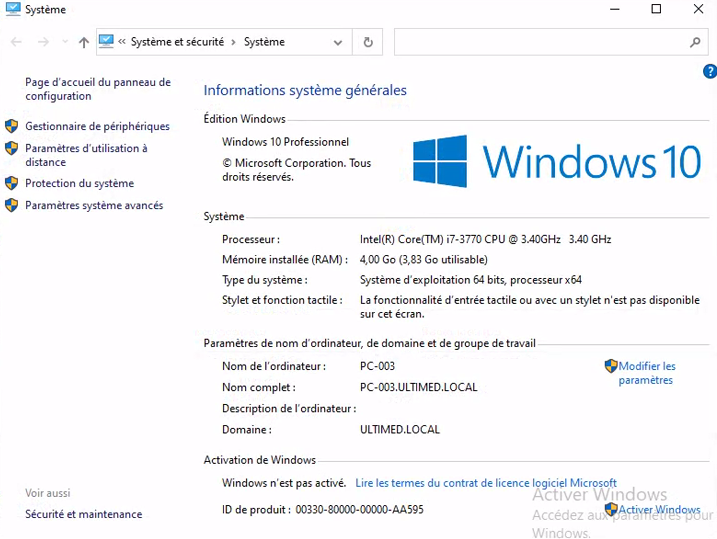Open the blue Help question mark
The image size is (717, 539).
coord(710,71)
